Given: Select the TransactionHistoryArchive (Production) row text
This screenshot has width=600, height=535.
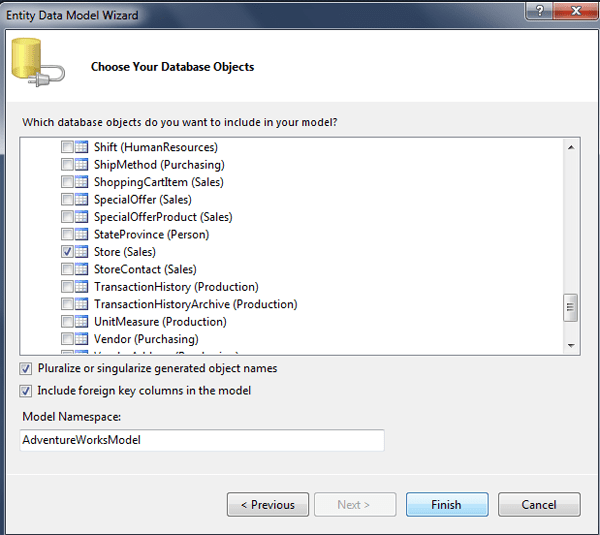Looking at the screenshot, I should [196, 304].
